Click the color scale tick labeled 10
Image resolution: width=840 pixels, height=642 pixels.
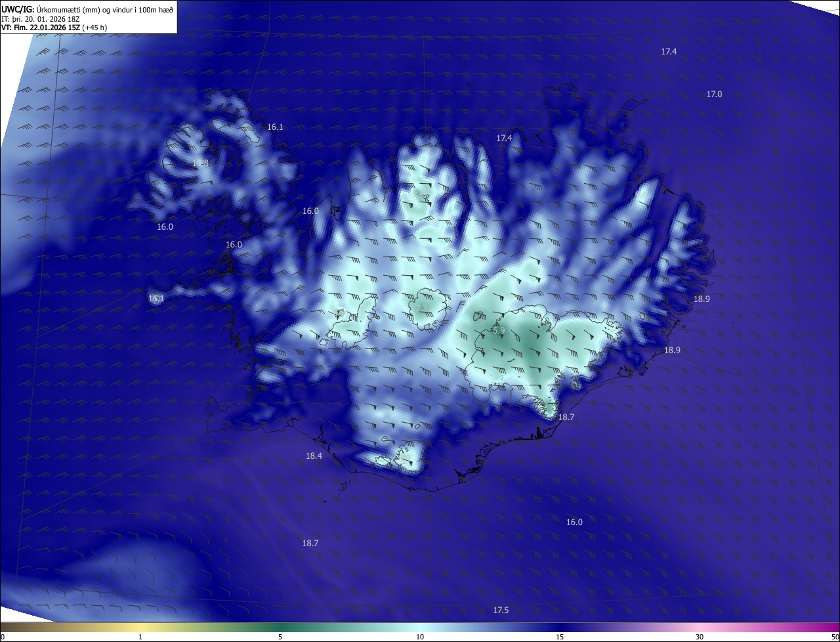[420, 637]
